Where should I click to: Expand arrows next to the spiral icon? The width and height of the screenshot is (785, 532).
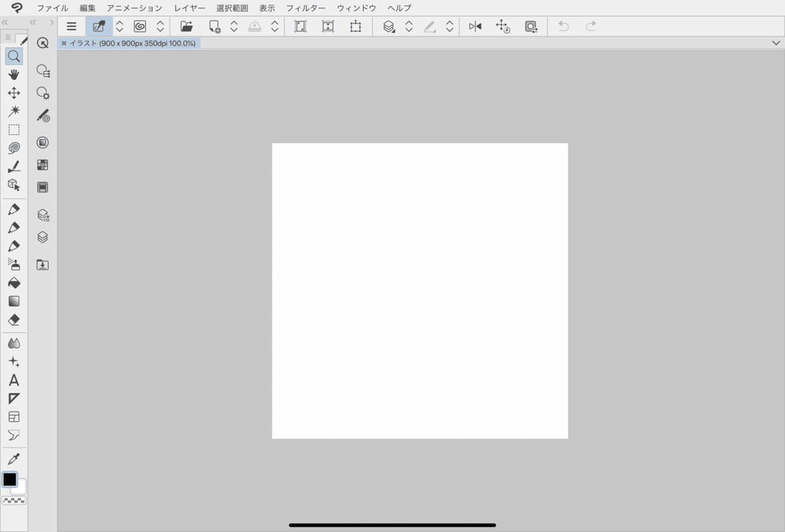coord(160,27)
